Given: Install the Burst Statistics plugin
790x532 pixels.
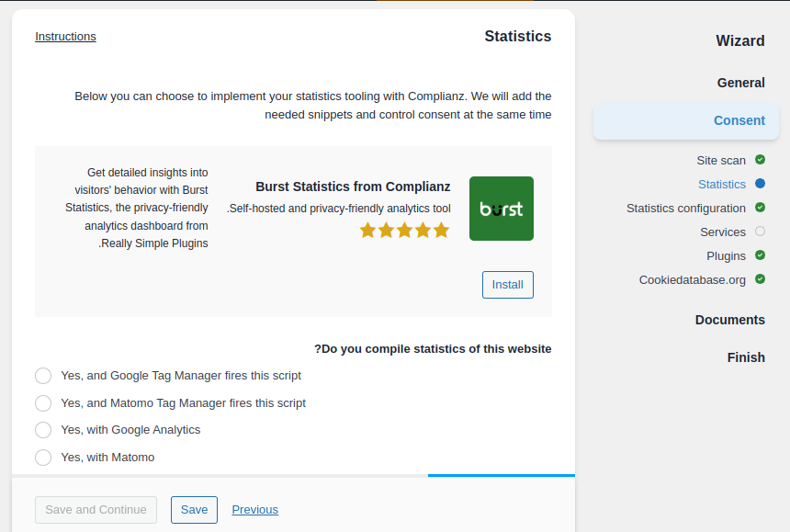Looking at the screenshot, I should click(x=507, y=285).
